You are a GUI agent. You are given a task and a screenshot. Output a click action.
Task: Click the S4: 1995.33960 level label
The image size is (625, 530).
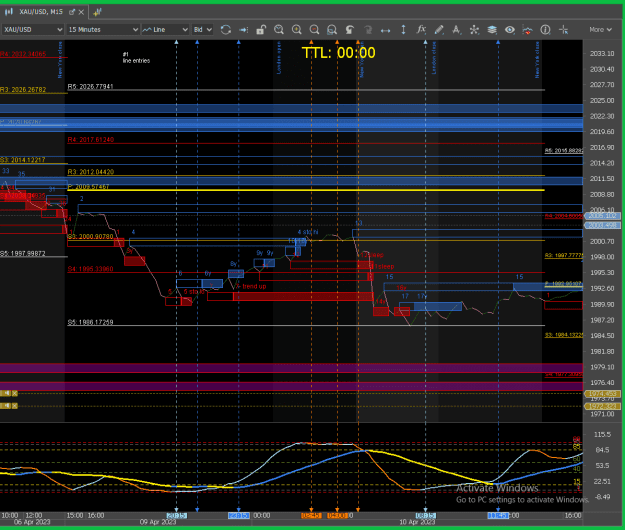[90, 269]
